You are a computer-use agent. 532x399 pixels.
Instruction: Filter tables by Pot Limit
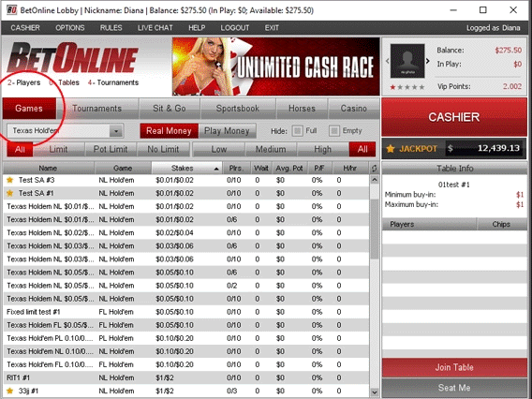pyautogui.click(x=111, y=149)
